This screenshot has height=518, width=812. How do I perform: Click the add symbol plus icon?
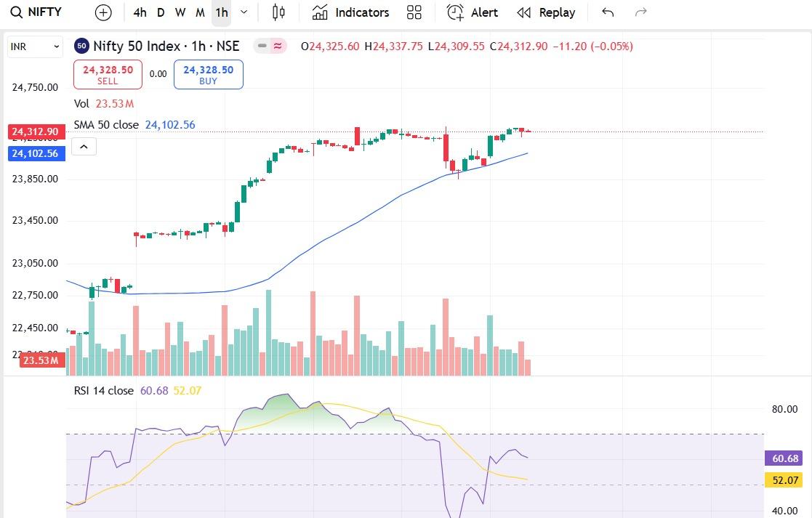pos(103,12)
